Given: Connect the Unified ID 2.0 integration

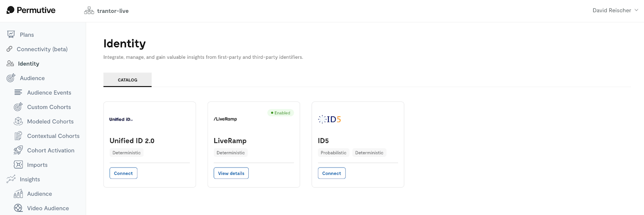Looking at the screenshot, I should pyautogui.click(x=123, y=173).
